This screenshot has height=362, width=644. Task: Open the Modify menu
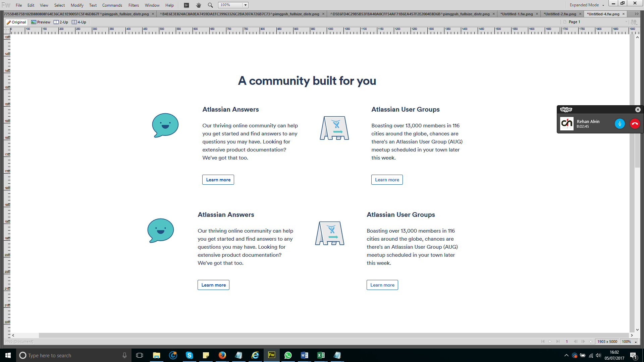77,5
